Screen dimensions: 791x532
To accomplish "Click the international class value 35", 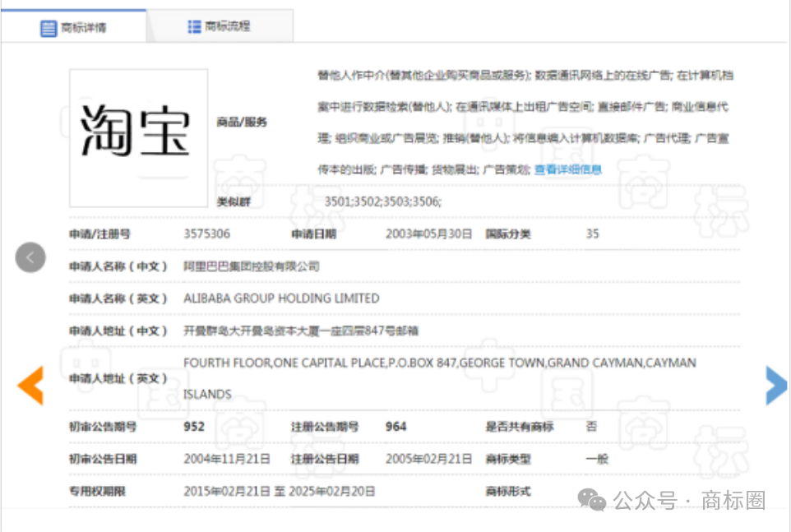I will point(592,234).
